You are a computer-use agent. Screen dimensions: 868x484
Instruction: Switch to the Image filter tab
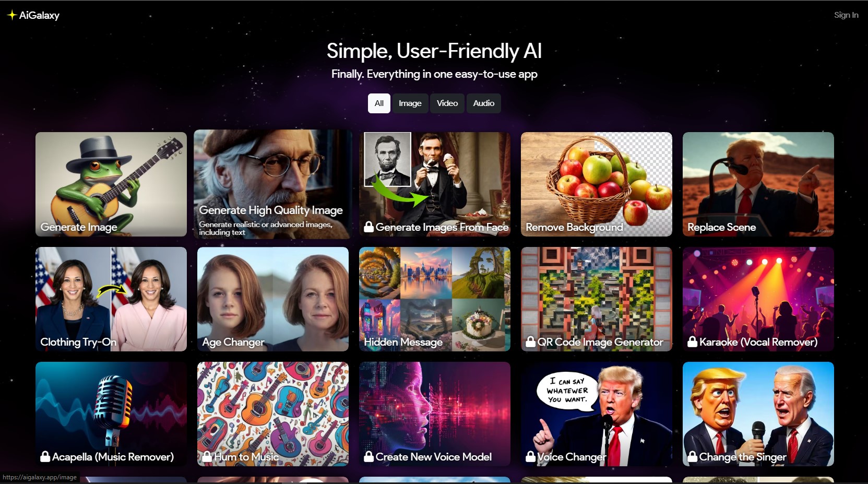click(x=410, y=103)
